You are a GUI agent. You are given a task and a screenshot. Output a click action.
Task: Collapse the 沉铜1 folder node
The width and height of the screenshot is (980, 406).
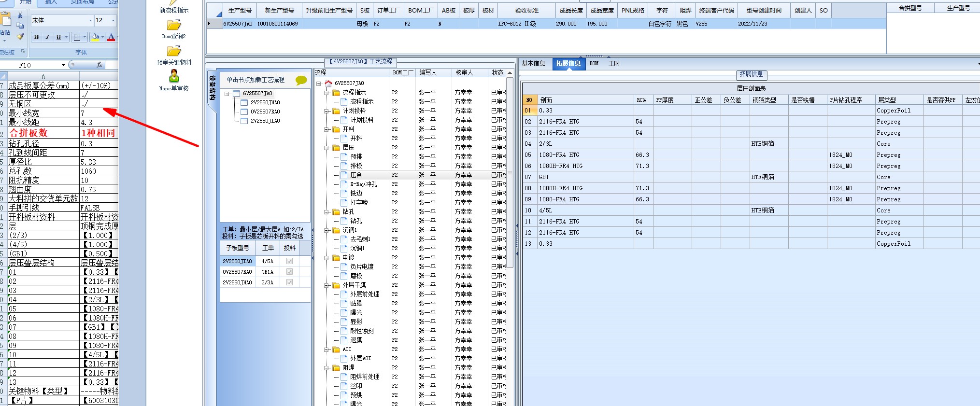coord(327,230)
